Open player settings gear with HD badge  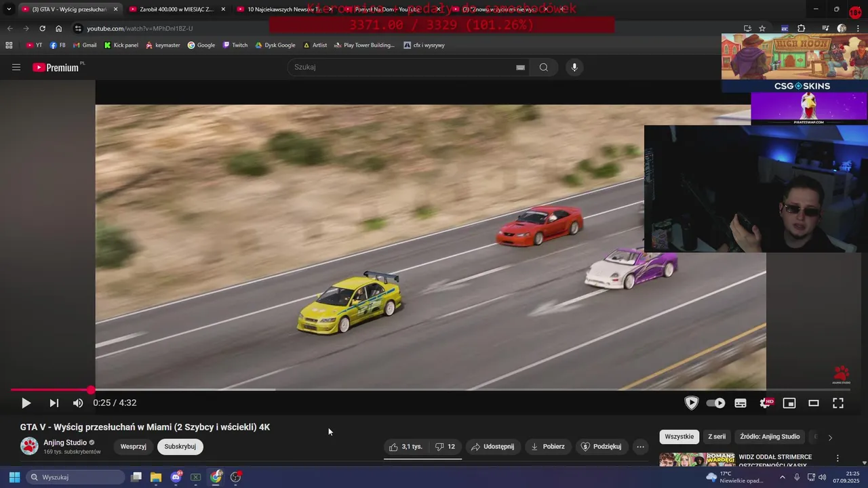coord(766,403)
